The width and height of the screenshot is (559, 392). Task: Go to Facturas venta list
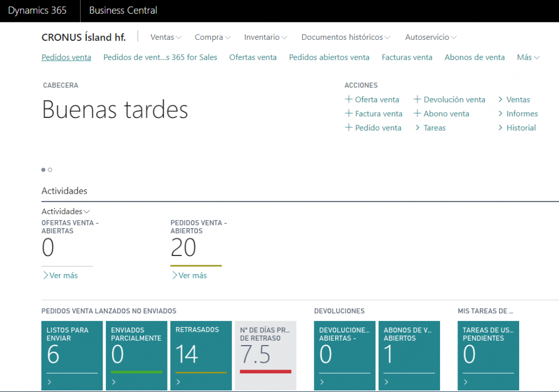coord(407,57)
